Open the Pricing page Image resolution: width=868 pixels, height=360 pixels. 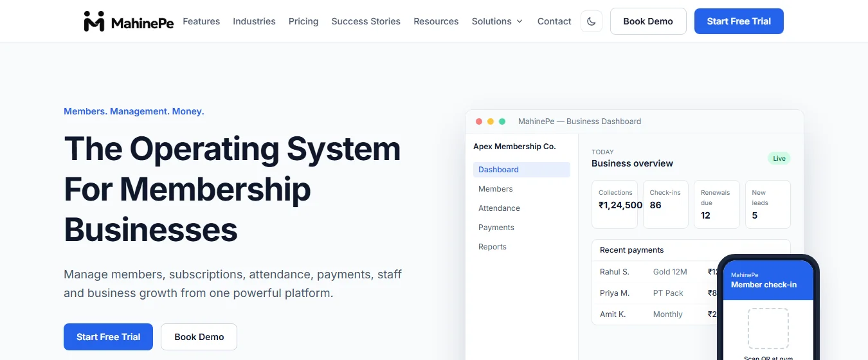pos(303,21)
